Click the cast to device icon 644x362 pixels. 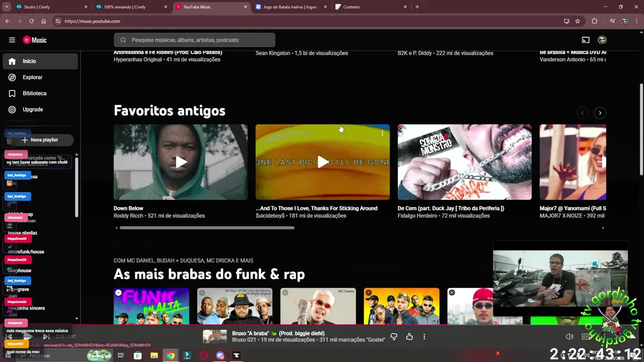[586, 40]
